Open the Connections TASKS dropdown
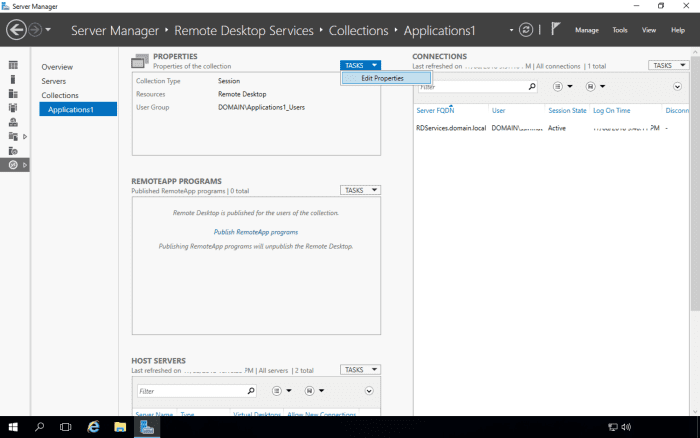This screenshot has height=438, width=700. [668, 65]
